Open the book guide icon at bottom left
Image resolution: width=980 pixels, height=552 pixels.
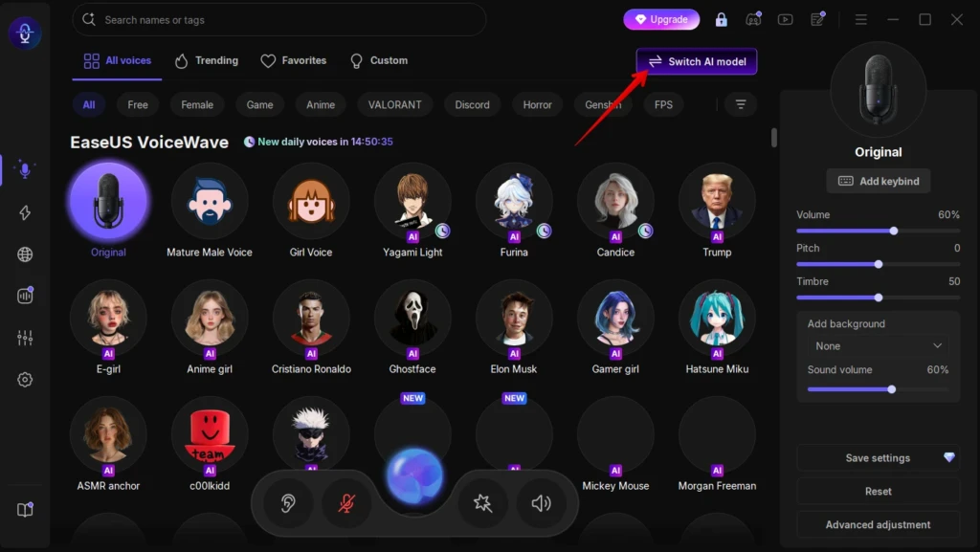(25, 510)
